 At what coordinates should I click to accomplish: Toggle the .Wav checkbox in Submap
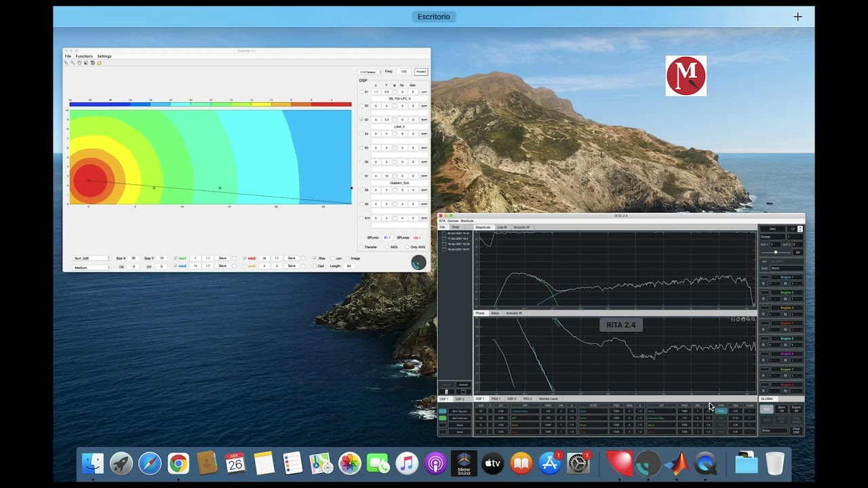pyautogui.click(x=315, y=258)
